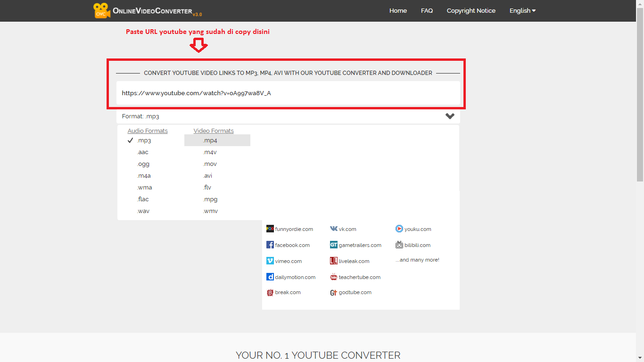Viewport: 644px width, 362px height.
Task: Click the Audio Formats heading
Action: [148, 131]
